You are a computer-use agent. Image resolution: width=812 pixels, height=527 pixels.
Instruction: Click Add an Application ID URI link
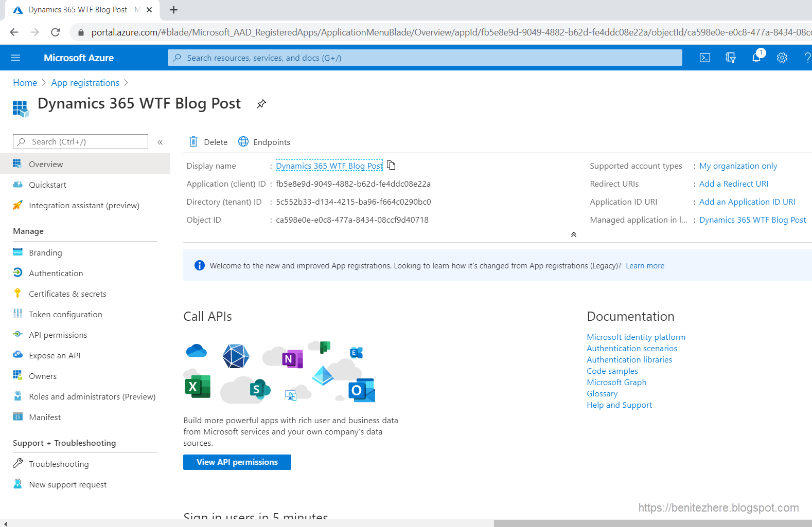[747, 202]
